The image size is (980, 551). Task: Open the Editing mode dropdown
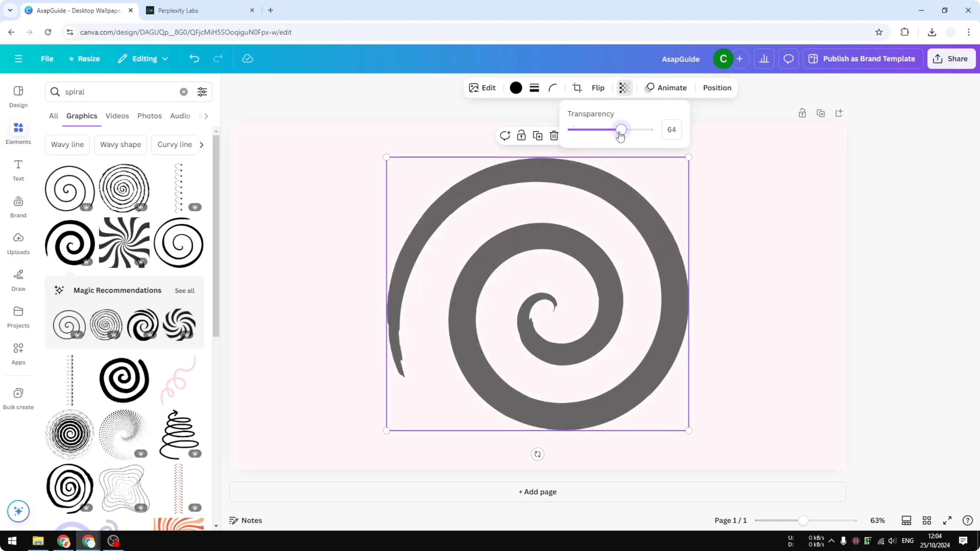(x=143, y=59)
